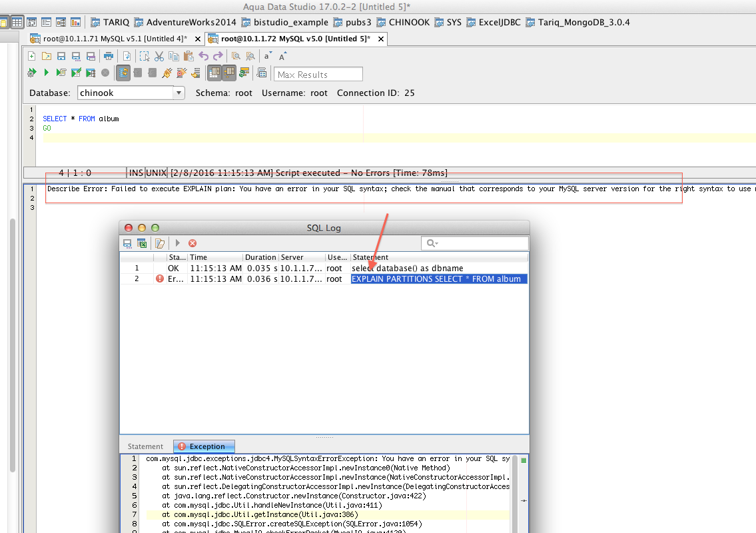Click the yellow minimize button of SQL Log

(x=142, y=228)
